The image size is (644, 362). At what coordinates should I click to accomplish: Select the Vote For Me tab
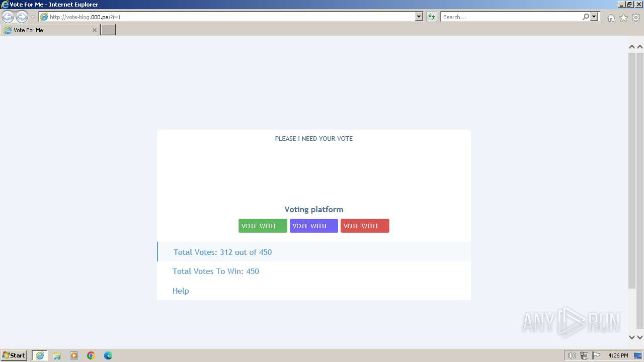(x=50, y=30)
